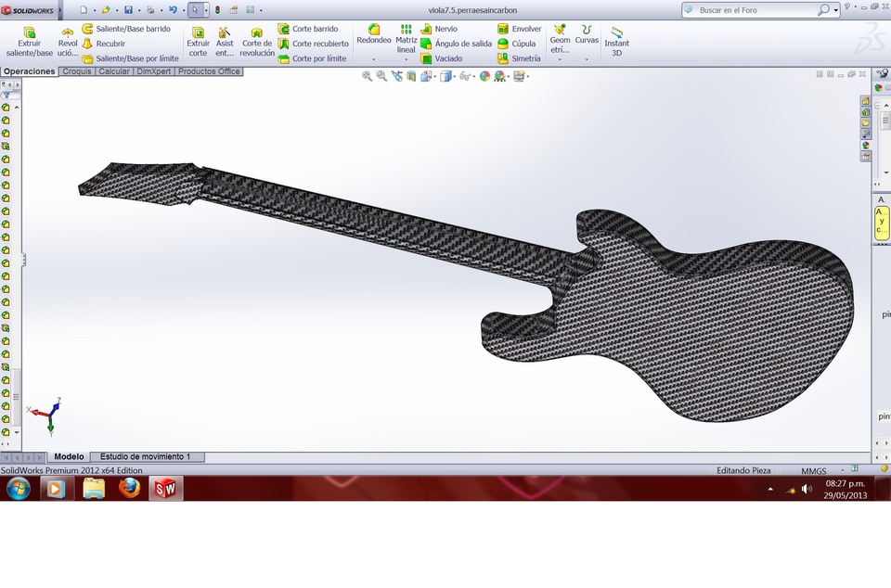Image resolution: width=891 pixels, height=588 pixels.
Task: Click the edit appearance color ball icon
Action: [x=484, y=76]
